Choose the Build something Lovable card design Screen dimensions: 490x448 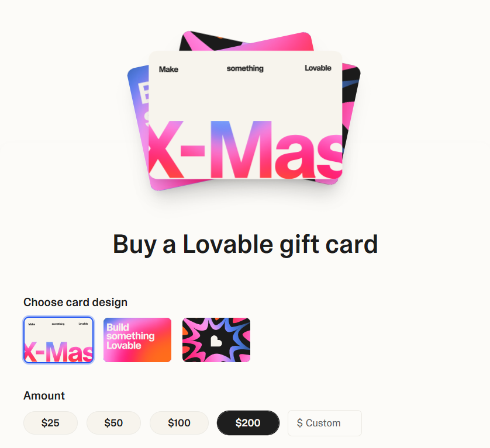(137, 340)
